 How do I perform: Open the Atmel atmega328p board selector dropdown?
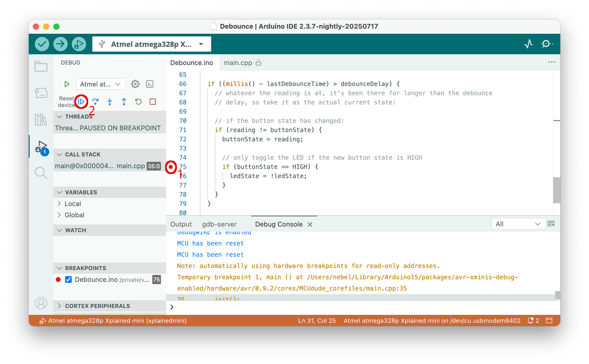(x=152, y=44)
